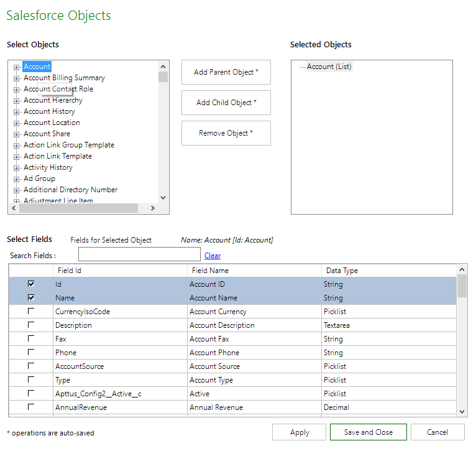Expand the Account Location node
Image resolution: width=476 pixels, height=451 pixels.
pos(16,123)
